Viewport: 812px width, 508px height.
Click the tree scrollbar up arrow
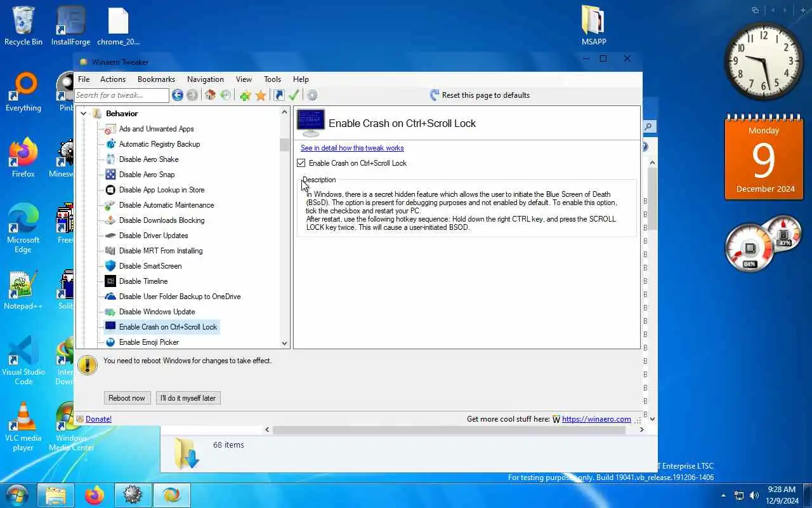point(284,112)
